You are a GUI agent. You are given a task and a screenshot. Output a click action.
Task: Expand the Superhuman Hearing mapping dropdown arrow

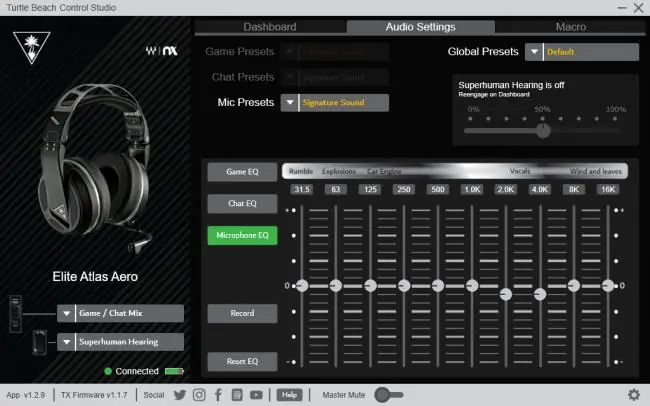pos(66,342)
